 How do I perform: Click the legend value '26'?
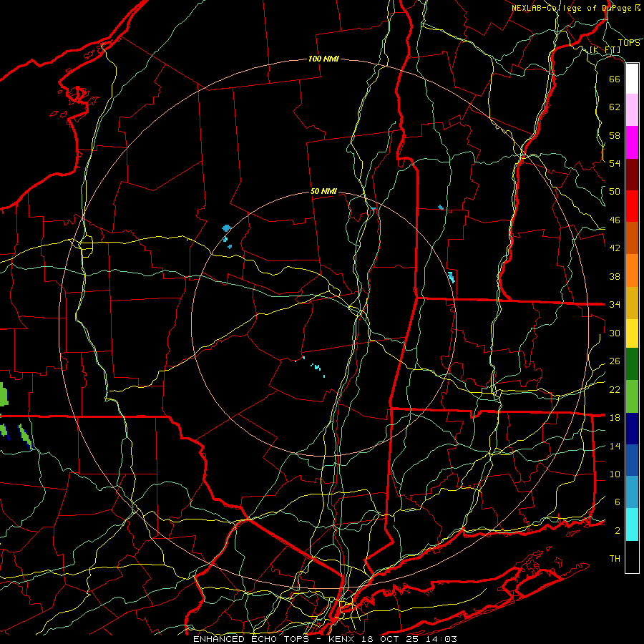point(615,361)
